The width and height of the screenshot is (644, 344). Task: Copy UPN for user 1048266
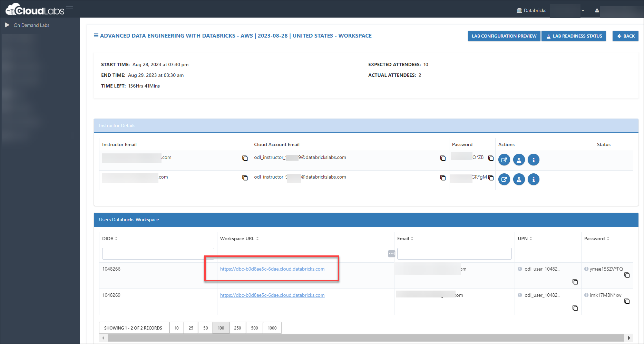click(575, 282)
